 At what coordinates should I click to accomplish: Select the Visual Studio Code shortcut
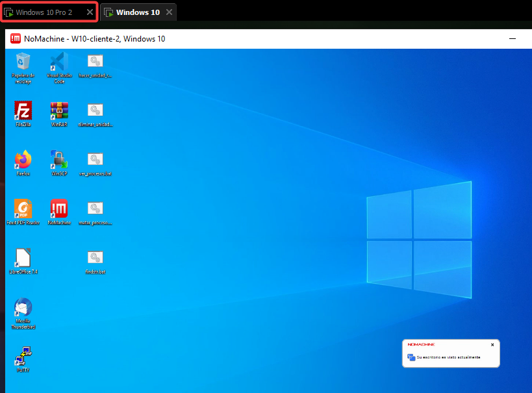pyautogui.click(x=59, y=62)
